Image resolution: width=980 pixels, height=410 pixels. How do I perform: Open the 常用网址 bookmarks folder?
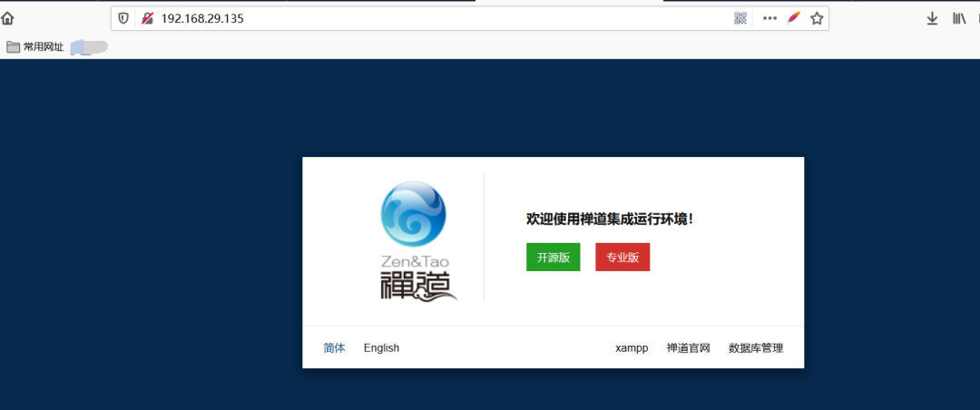click(35, 47)
